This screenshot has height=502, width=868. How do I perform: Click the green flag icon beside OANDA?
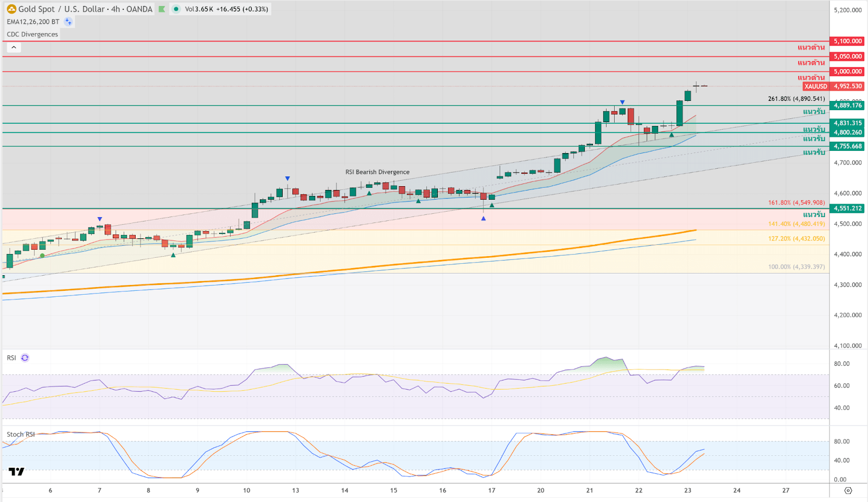(x=162, y=9)
